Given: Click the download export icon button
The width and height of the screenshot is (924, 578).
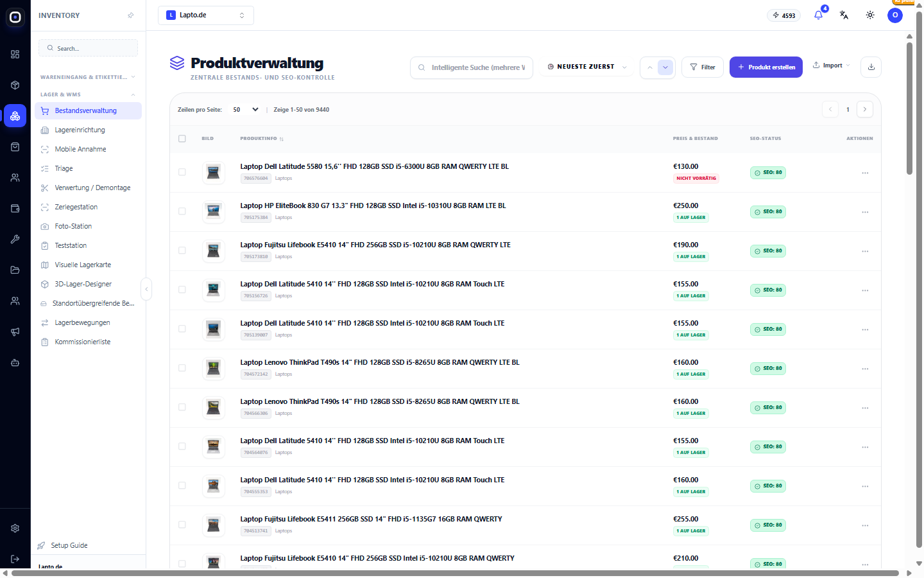Looking at the screenshot, I should coord(871,67).
